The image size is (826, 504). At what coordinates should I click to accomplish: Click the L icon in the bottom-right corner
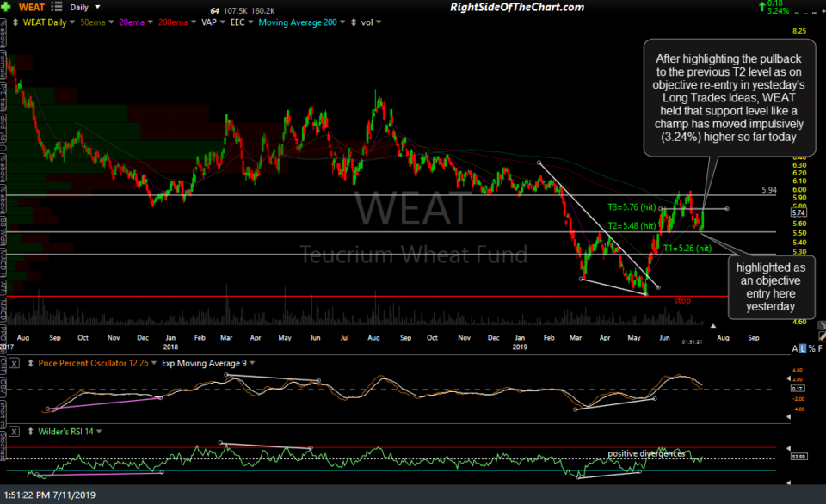click(x=803, y=347)
